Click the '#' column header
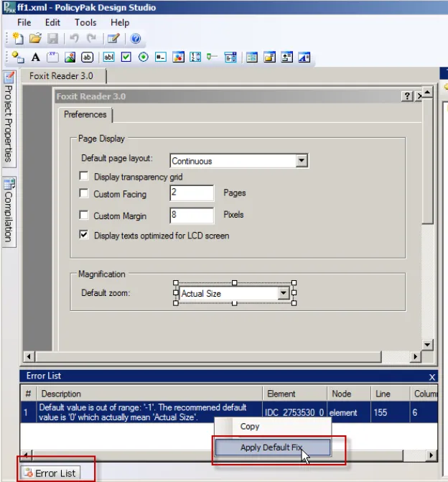448x482 pixels. [29, 394]
